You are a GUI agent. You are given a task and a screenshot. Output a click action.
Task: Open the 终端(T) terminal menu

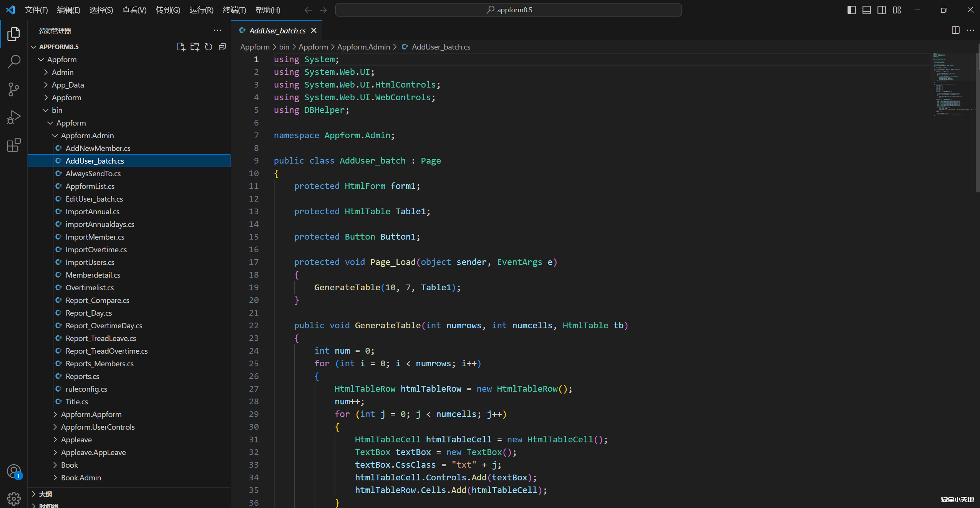click(x=234, y=10)
